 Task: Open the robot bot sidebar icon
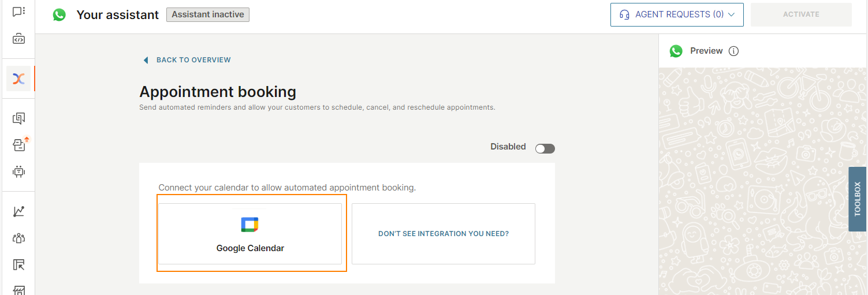coord(18,171)
